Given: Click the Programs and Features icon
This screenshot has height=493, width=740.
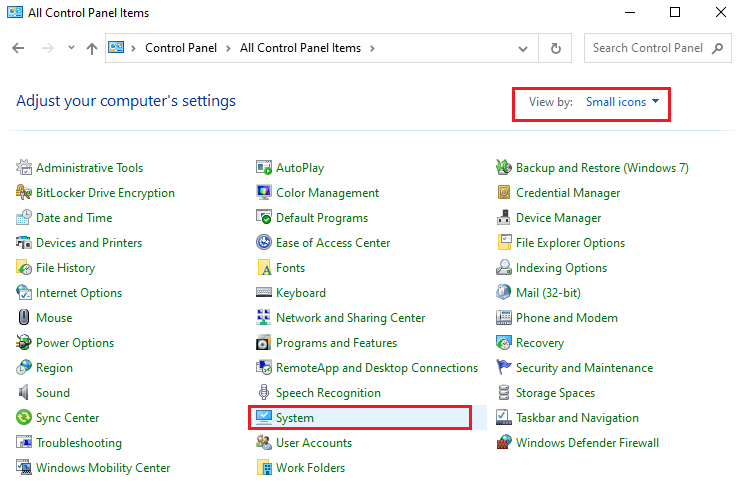Looking at the screenshot, I should click(x=264, y=343).
